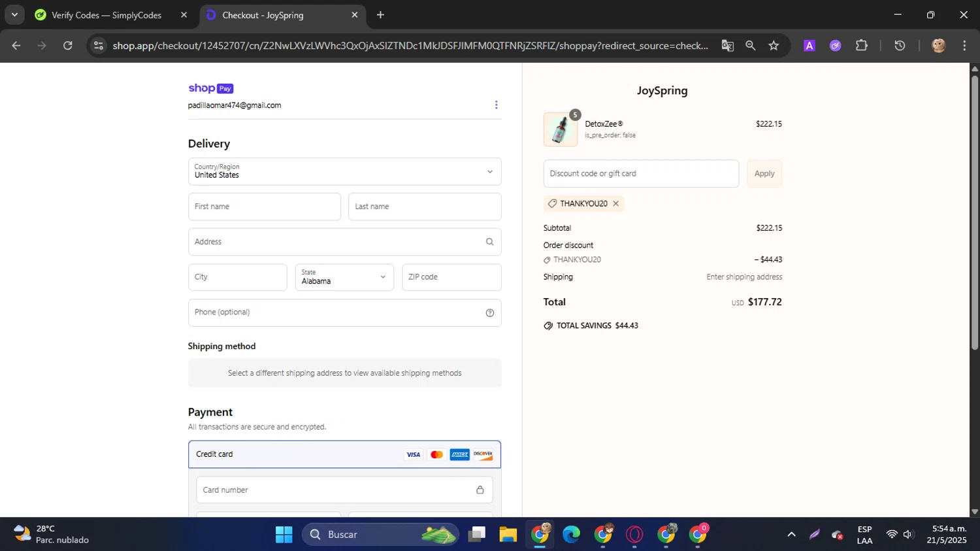Open the browser zoom magnifier icon
This screenshot has height=551, width=980.
[x=751, y=46]
